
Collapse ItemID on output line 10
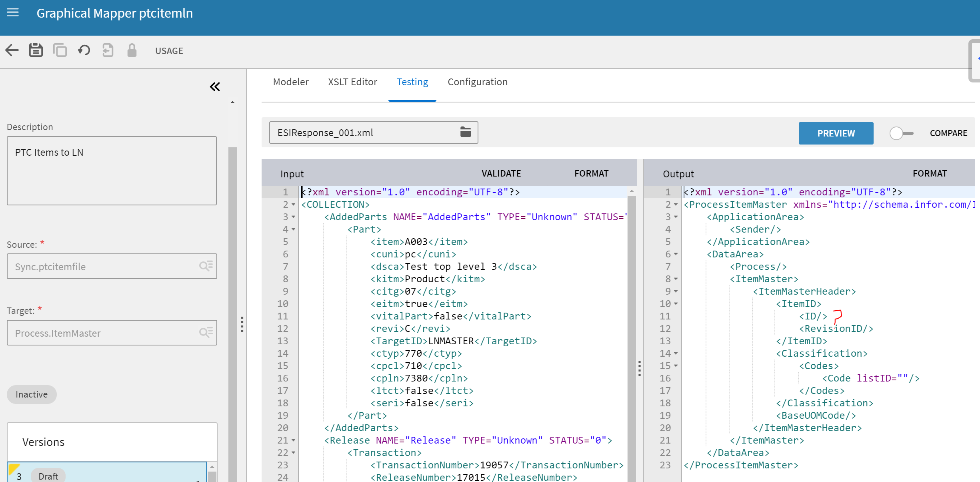pyautogui.click(x=676, y=304)
